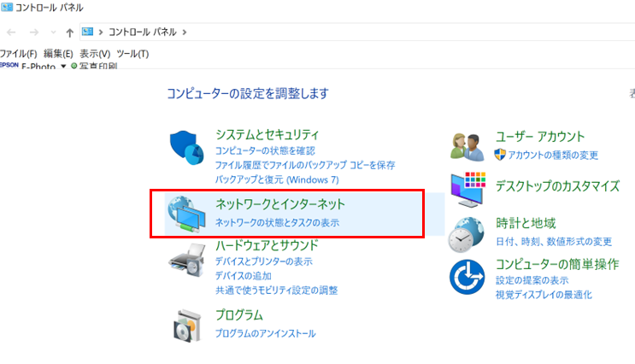This screenshot has height=364, width=635.
Task: Click the Clock and Region icon
Action: pyautogui.click(x=467, y=232)
